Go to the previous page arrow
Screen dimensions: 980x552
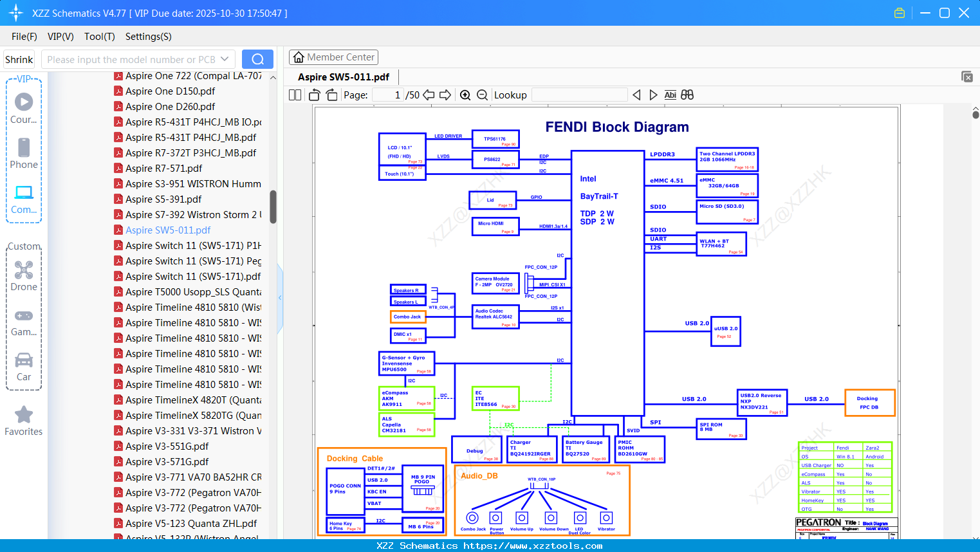click(429, 95)
